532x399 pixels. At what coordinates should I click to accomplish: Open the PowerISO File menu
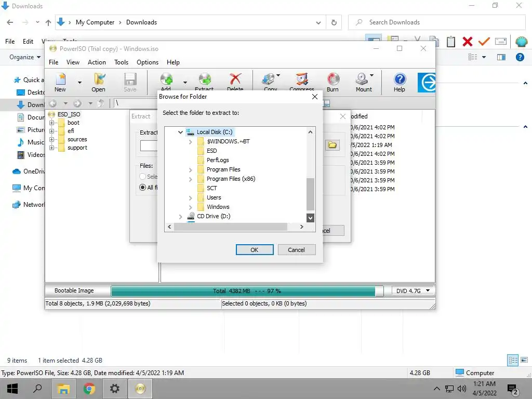click(x=54, y=62)
